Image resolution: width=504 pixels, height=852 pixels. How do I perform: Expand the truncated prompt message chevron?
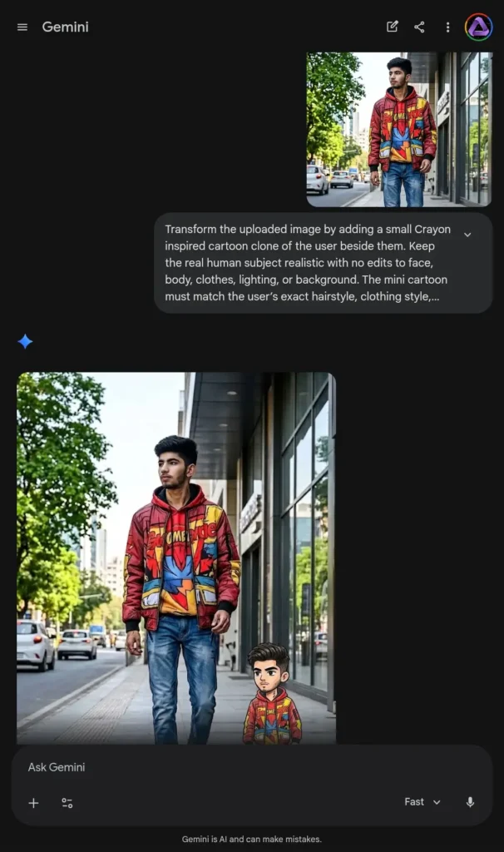[467, 235]
